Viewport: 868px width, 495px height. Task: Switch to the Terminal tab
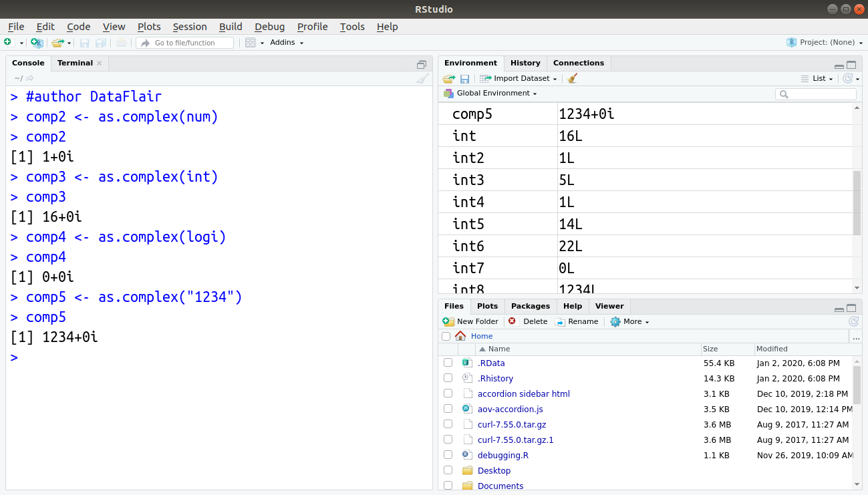coord(75,63)
